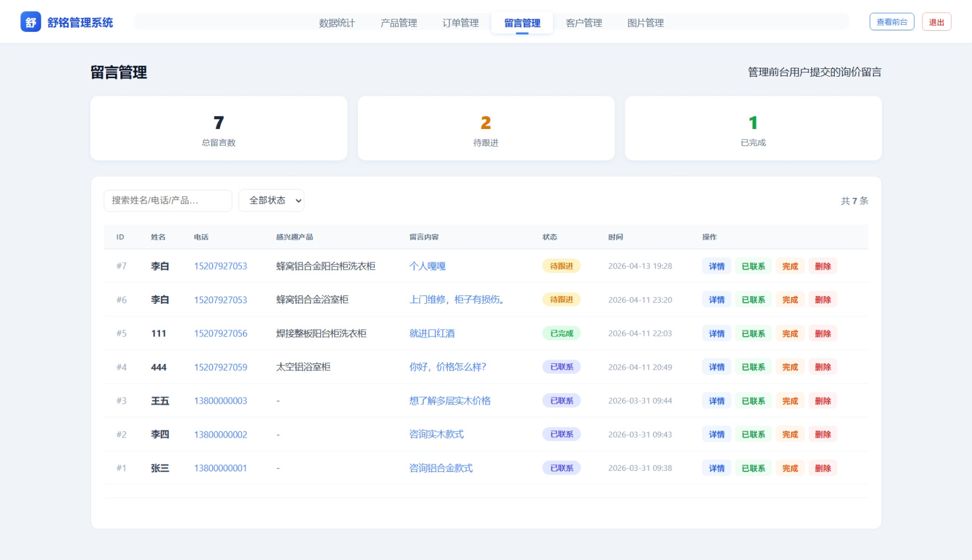Viewport: 972px width, 560px height.
Task: Mark message #4 as 完成
Action: coord(790,367)
